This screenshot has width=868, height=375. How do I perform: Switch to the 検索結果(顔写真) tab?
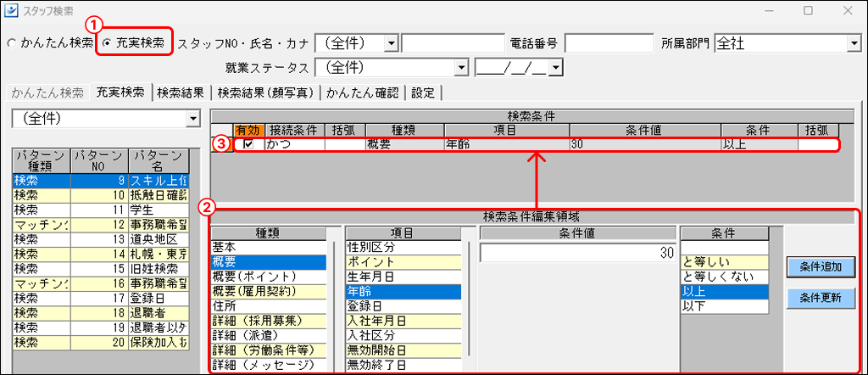265,92
